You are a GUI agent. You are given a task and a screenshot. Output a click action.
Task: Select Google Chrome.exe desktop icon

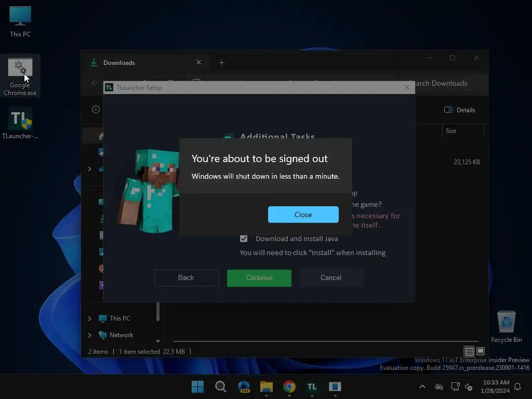point(20,77)
